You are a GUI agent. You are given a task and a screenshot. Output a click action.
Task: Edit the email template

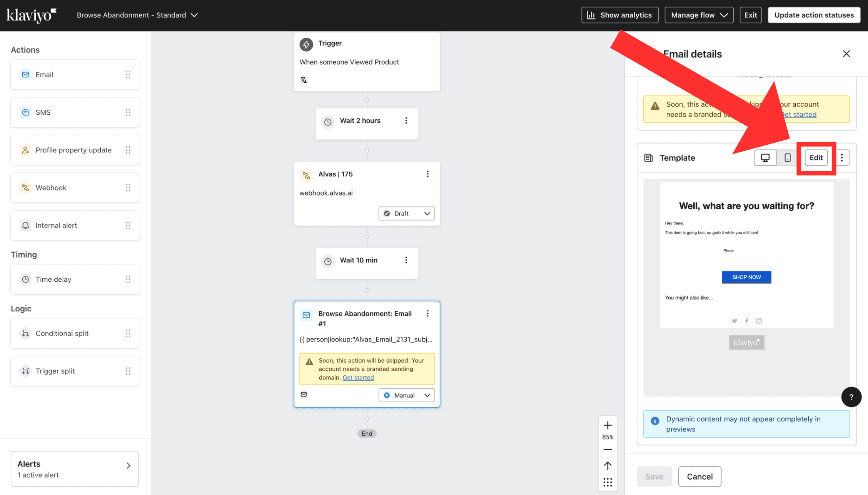click(x=816, y=158)
